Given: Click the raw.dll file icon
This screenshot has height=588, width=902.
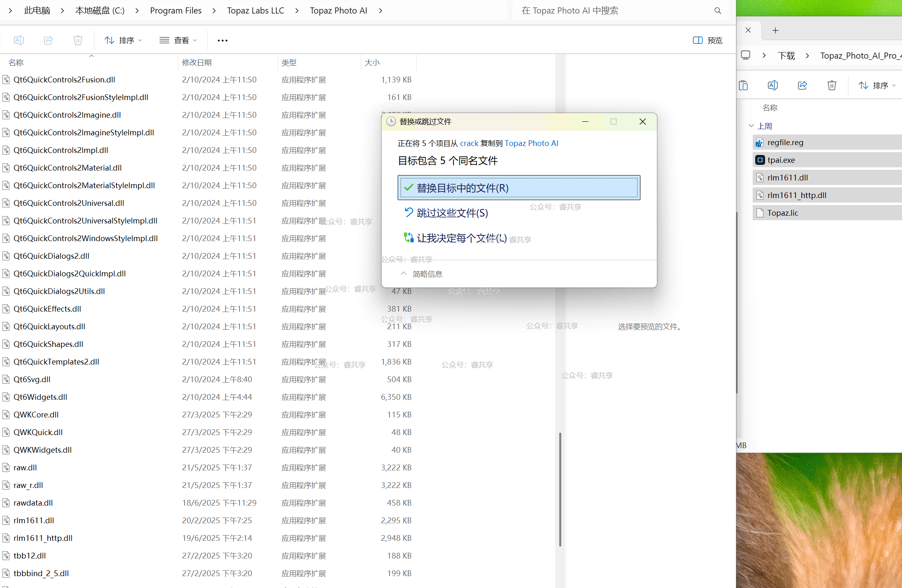Looking at the screenshot, I should click(6, 467).
